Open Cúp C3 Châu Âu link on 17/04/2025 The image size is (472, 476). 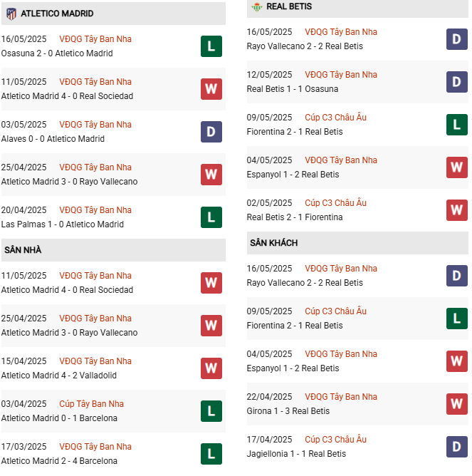(335, 440)
